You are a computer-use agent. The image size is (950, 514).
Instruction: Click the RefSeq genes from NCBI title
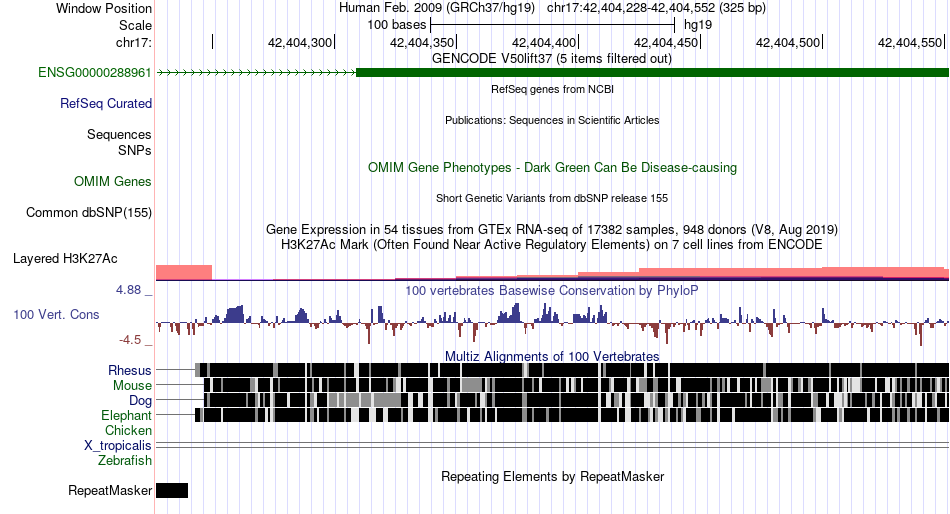(552, 89)
